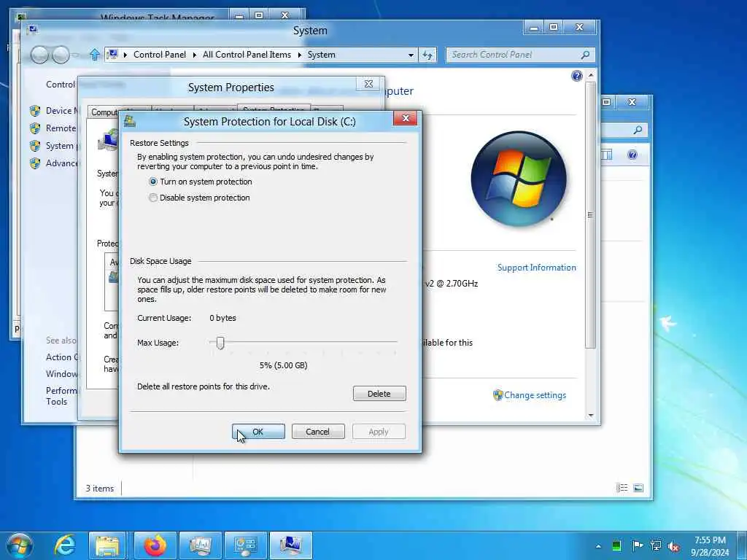Open help icon in System window
Screen dimensions: 747x560
pyautogui.click(x=576, y=76)
